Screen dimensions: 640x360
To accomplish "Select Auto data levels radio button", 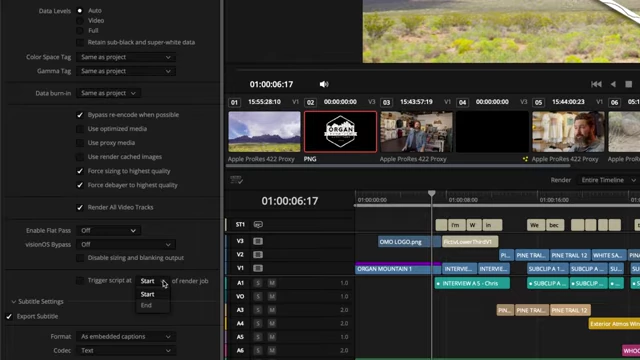I will (80, 11).
